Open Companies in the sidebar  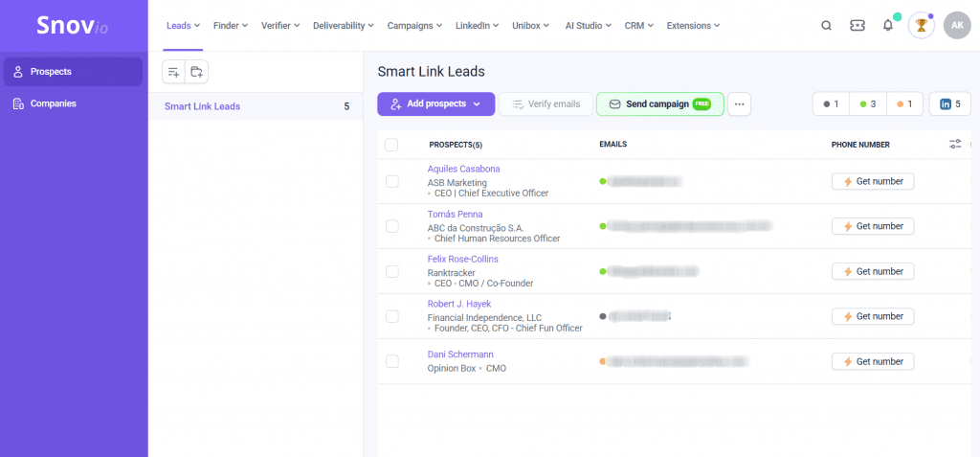[x=73, y=103]
